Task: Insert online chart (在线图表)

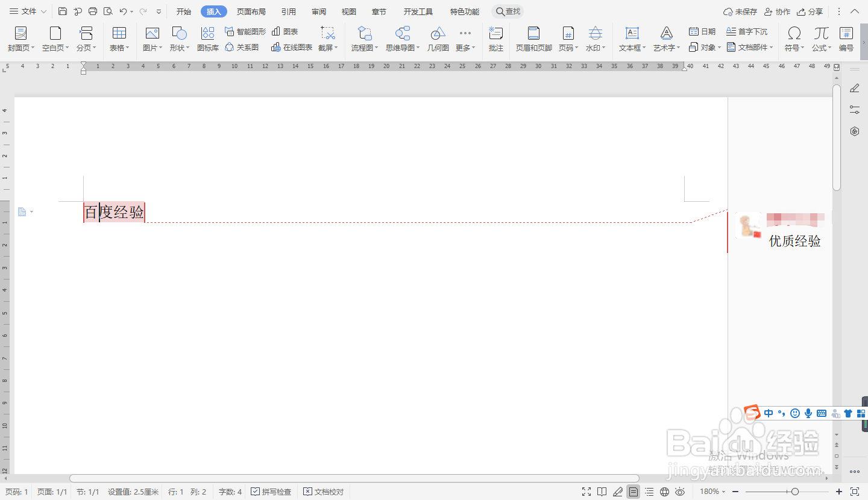Action: click(292, 47)
